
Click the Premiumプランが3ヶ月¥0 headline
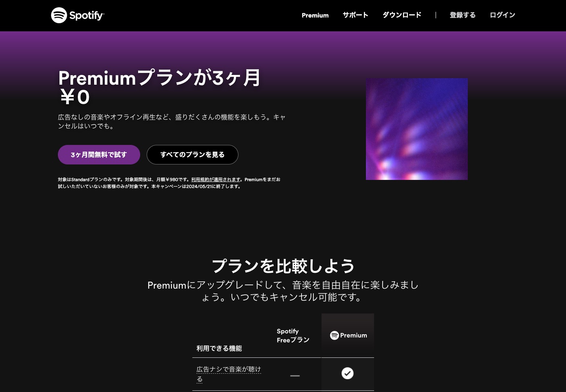pos(159,87)
